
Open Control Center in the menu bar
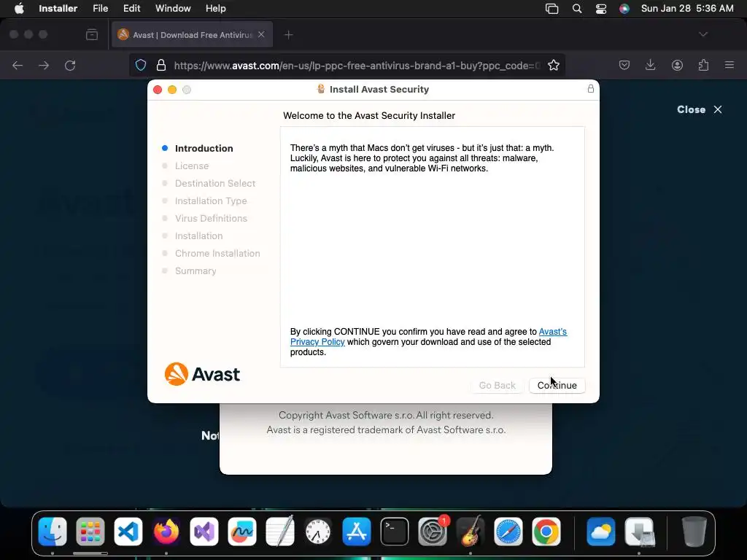[x=601, y=9]
